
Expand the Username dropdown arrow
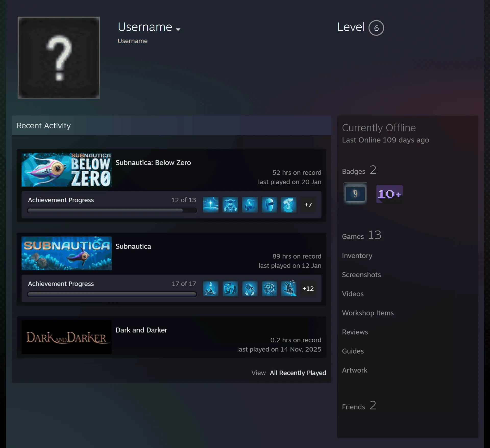[178, 29]
